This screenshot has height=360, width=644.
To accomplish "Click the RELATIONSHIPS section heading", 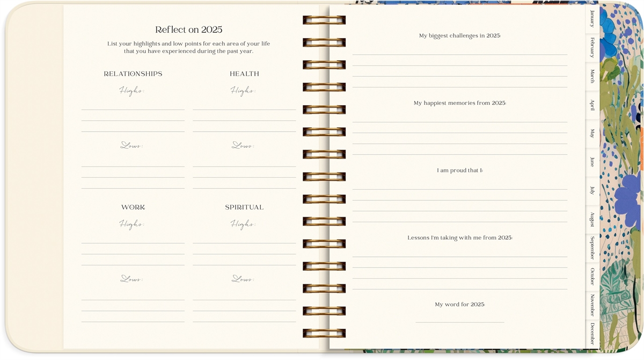I will (x=133, y=74).
